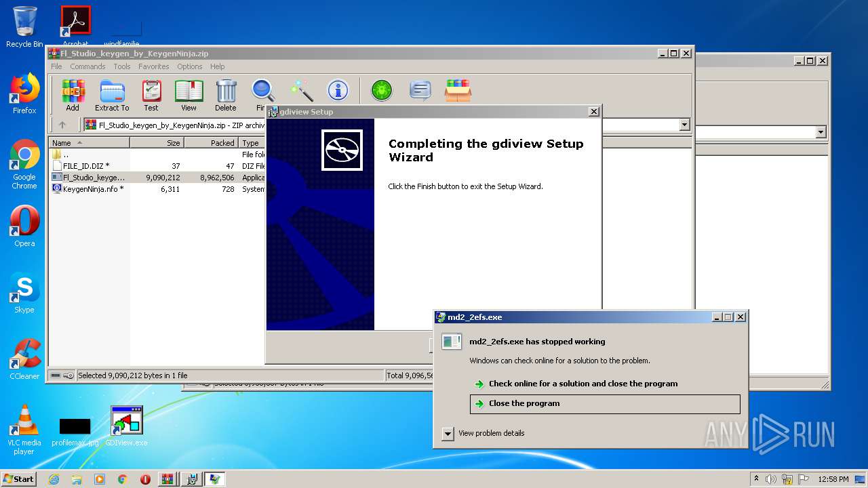Select the FILE_ID.DIZ file row
This screenshot has width=868, height=488.
pos(156,166)
